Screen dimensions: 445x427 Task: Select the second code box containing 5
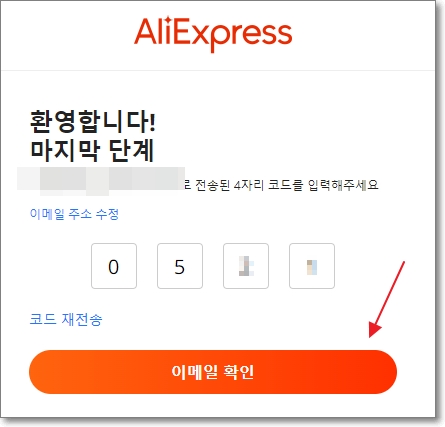(180, 266)
